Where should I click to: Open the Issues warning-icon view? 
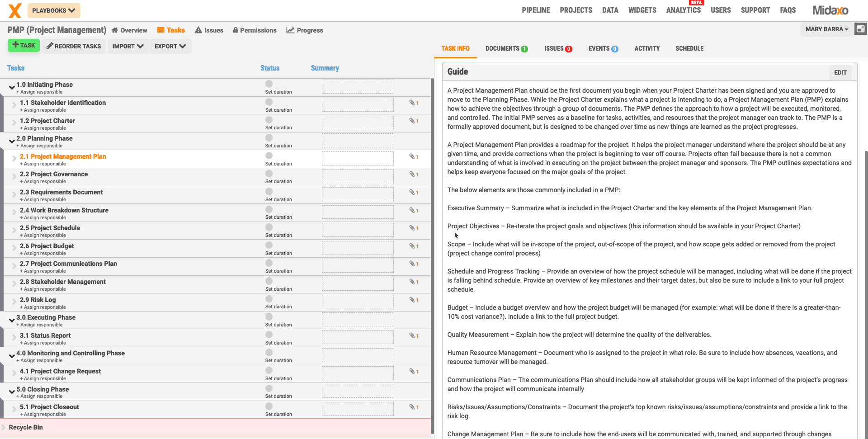click(209, 30)
